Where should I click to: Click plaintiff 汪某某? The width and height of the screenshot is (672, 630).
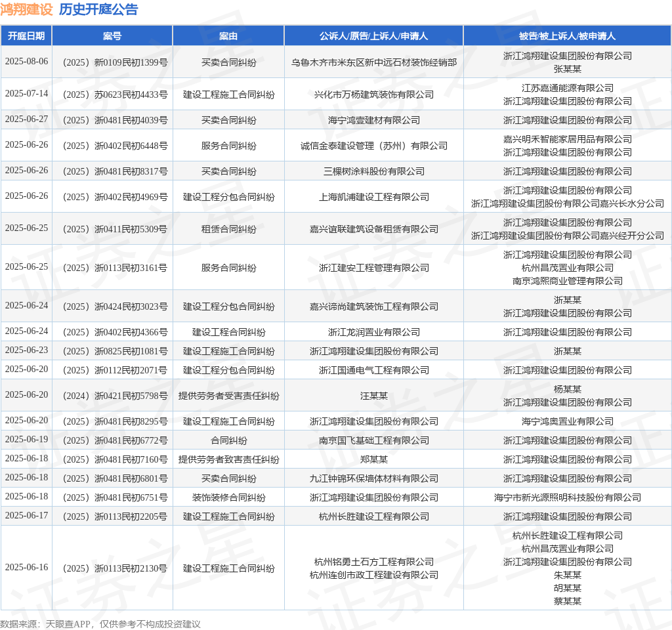pos(373,396)
